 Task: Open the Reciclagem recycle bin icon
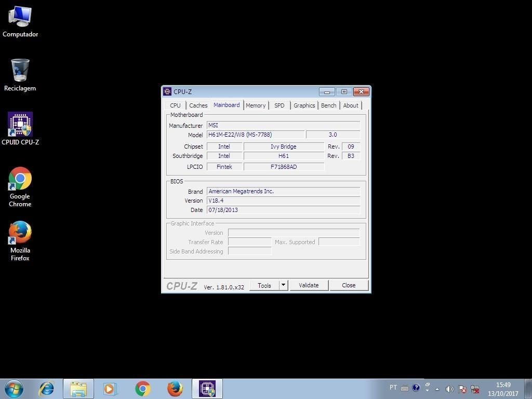(20, 75)
